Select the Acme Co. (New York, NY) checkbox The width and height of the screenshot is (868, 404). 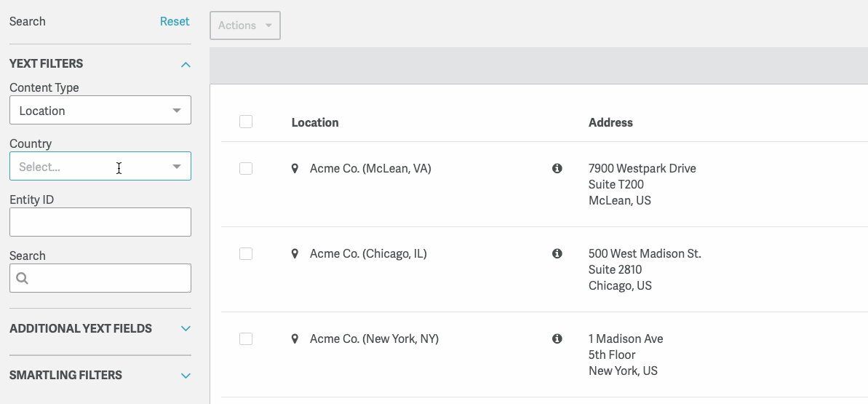246,338
